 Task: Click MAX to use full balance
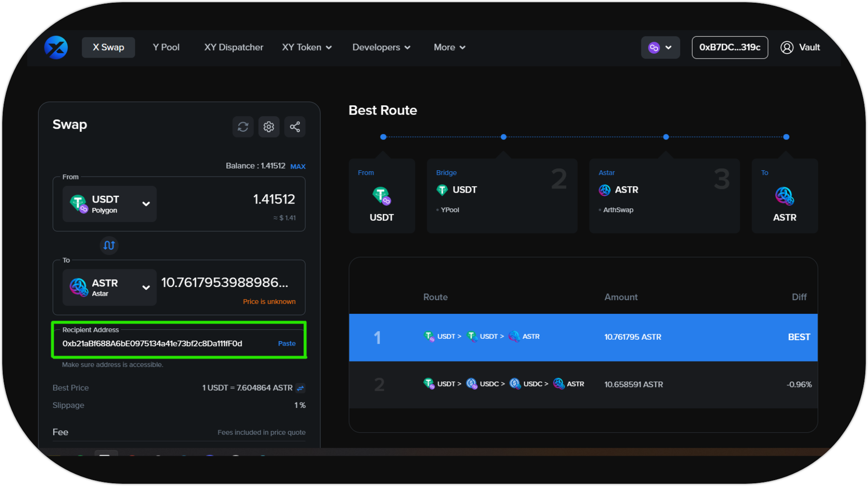(x=298, y=167)
